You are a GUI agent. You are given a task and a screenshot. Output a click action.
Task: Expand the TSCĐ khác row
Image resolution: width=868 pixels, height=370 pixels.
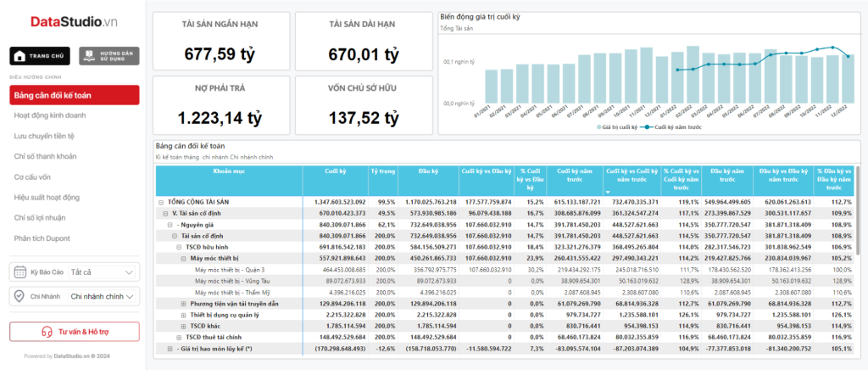coord(184,326)
